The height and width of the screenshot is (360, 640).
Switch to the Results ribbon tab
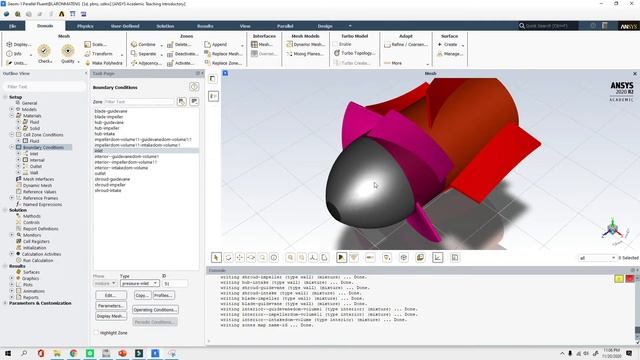(205, 26)
